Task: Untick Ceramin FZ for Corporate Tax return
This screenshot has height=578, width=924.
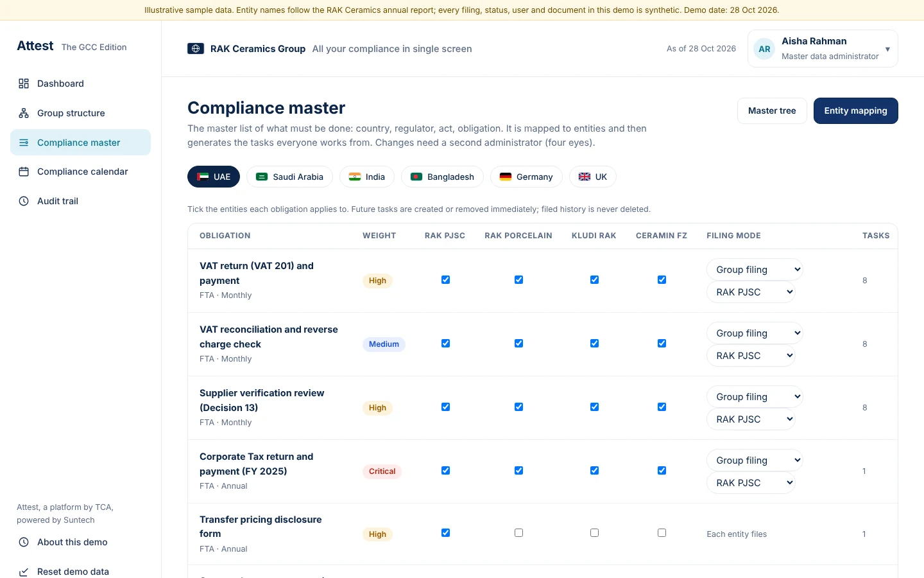Action: [662, 471]
